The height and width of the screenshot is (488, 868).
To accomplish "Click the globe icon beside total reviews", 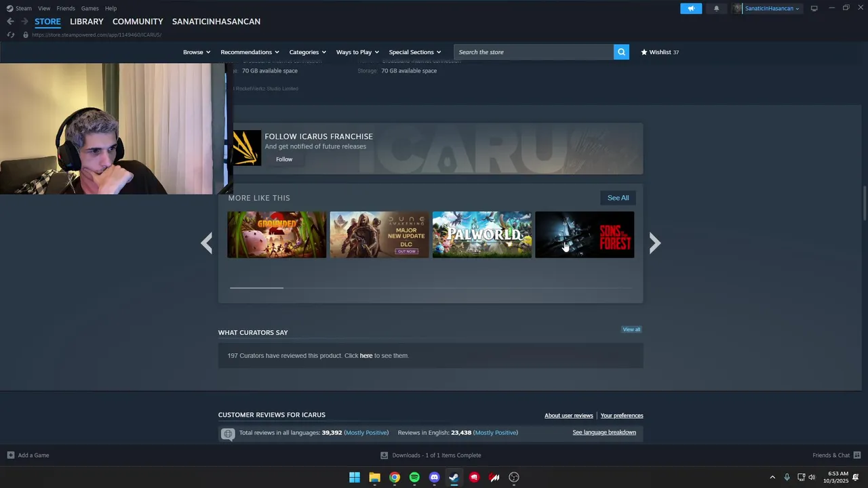I will point(228,434).
